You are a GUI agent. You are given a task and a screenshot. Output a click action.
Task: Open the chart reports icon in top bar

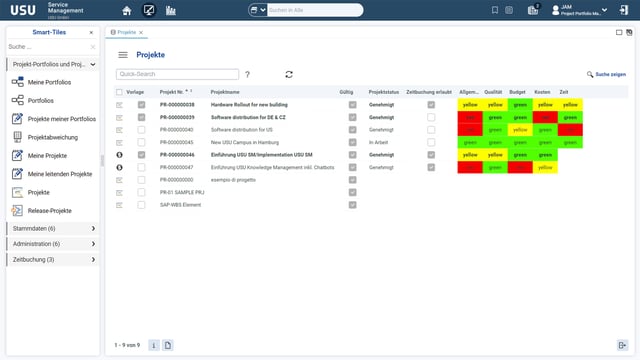[x=171, y=11]
